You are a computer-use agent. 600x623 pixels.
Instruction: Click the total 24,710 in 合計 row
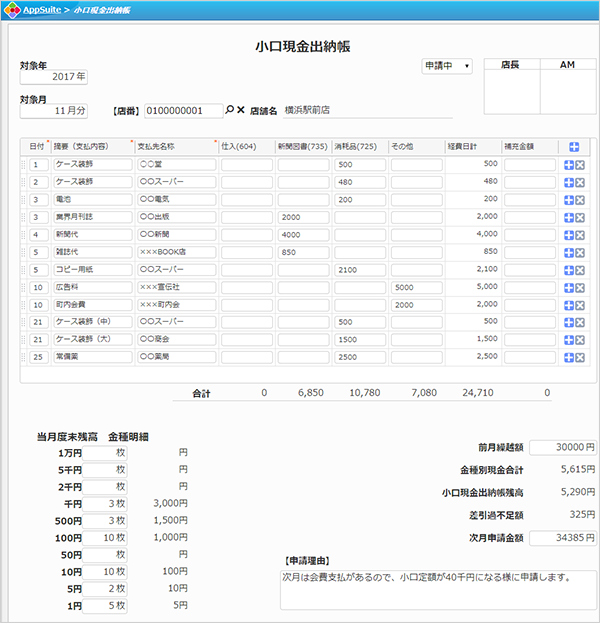tap(478, 393)
